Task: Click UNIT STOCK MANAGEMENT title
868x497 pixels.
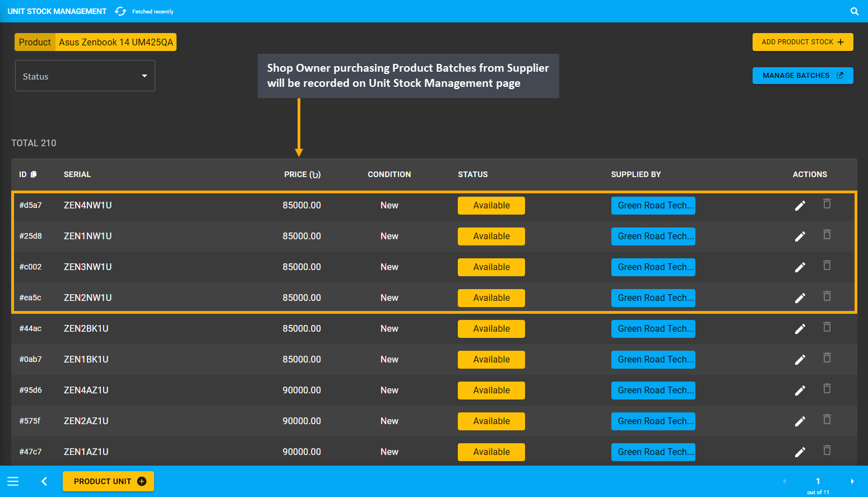Action: 57,11
